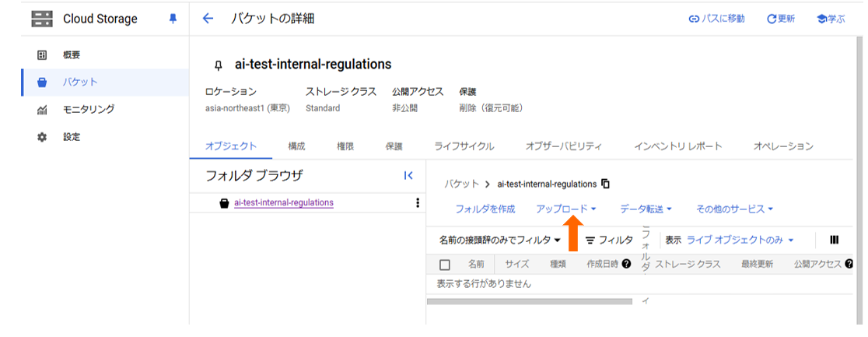
Task: Toggle the select-all checkbox in table header
Action: pyautogui.click(x=445, y=265)
